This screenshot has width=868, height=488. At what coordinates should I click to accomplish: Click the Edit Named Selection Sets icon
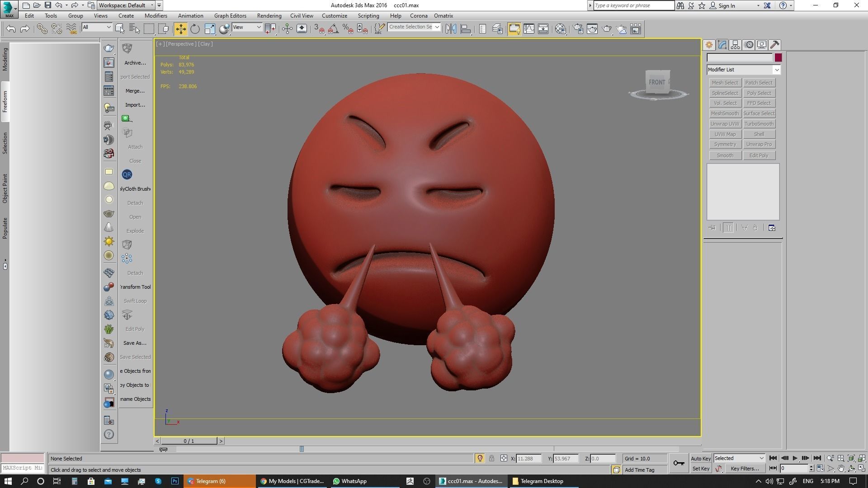380,29
